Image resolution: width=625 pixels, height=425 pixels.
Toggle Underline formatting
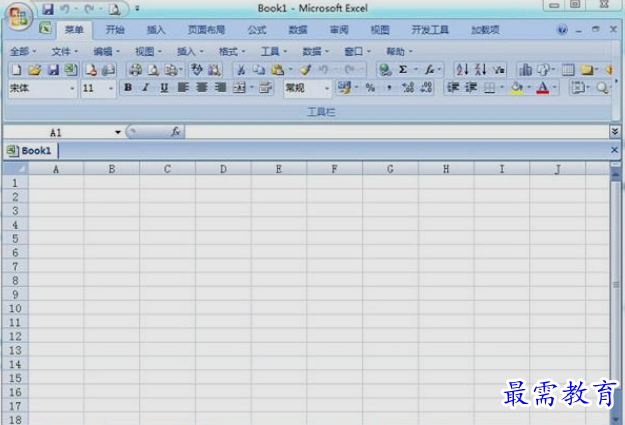click(x=164, y=87)
